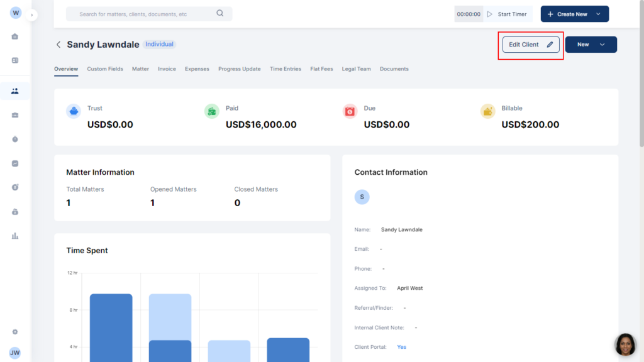The image size is (644, 362).
Task: Go back using arrow beside Sandy Lawndale
Action: coord(58,45)
